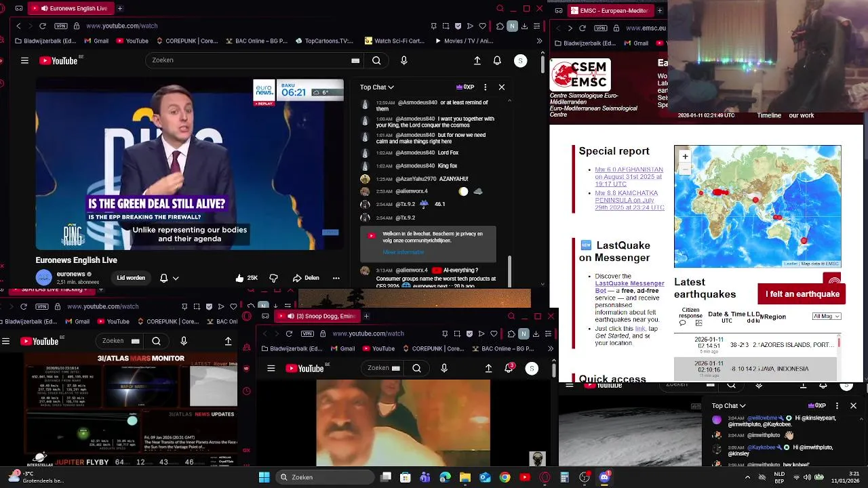Open Bladwijzerbalk bookmark folder in Euronews window
Image resolution: width=868 pixels, height=488 pixels.
(45, 41)
